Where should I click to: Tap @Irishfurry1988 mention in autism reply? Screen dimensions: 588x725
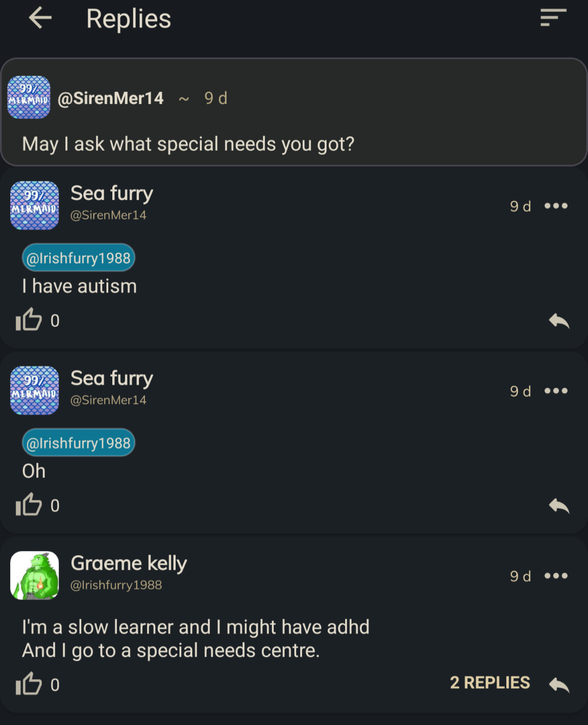pos(78,258)
